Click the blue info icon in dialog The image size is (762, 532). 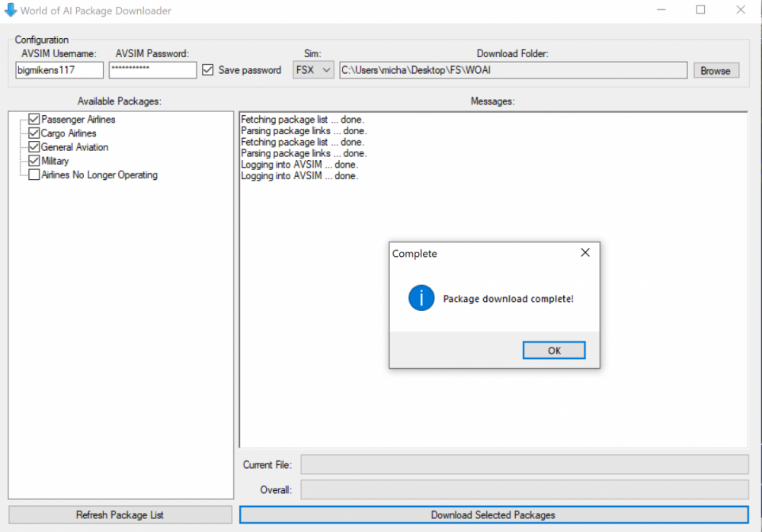(x=421, y=299)
